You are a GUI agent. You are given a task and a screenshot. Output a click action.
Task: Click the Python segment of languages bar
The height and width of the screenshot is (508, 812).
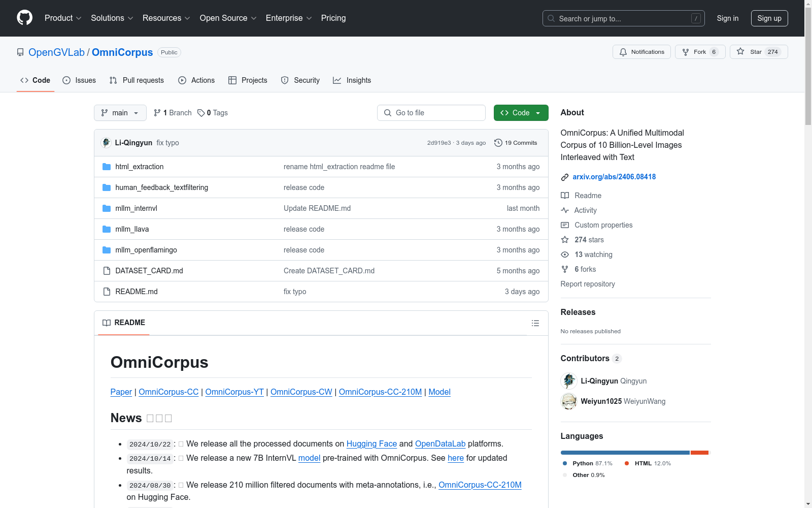(625, 453)
